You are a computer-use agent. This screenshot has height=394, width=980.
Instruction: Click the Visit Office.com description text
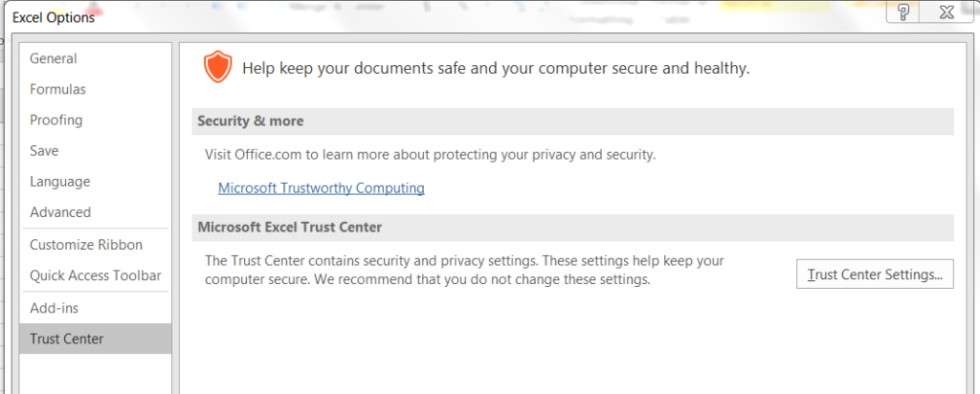431,154
